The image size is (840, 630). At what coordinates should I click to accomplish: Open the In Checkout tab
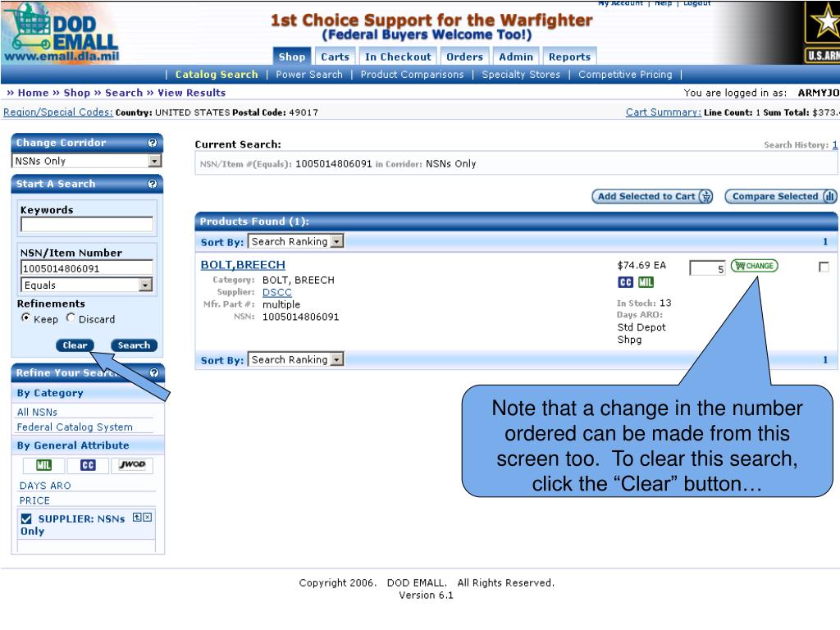click(398, 57)
